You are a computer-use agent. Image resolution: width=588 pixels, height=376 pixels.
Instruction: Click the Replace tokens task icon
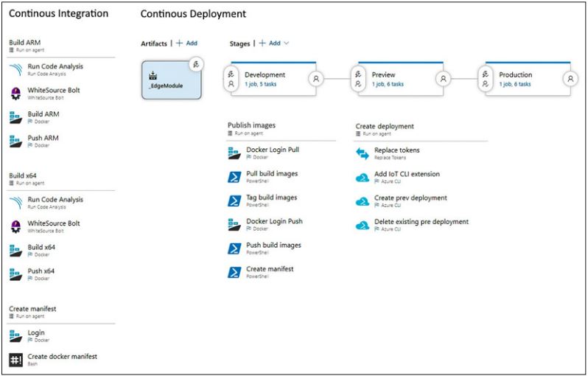click(x=363, y=153)
